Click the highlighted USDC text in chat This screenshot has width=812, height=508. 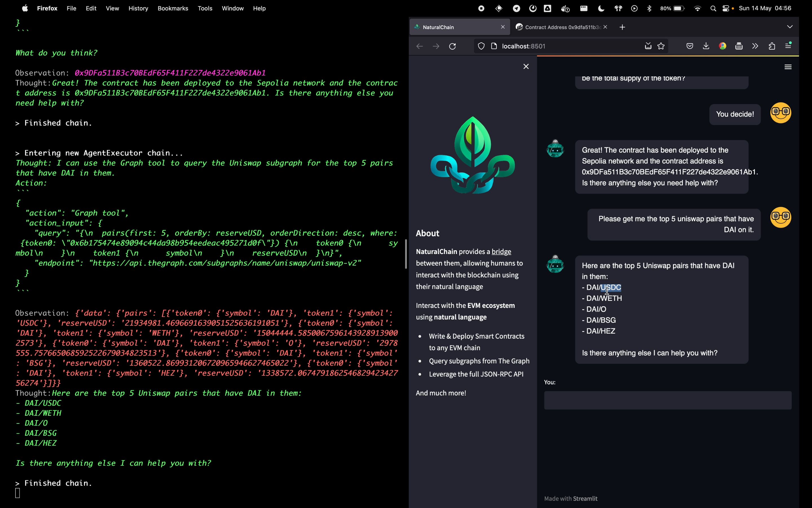click(611, 288)
